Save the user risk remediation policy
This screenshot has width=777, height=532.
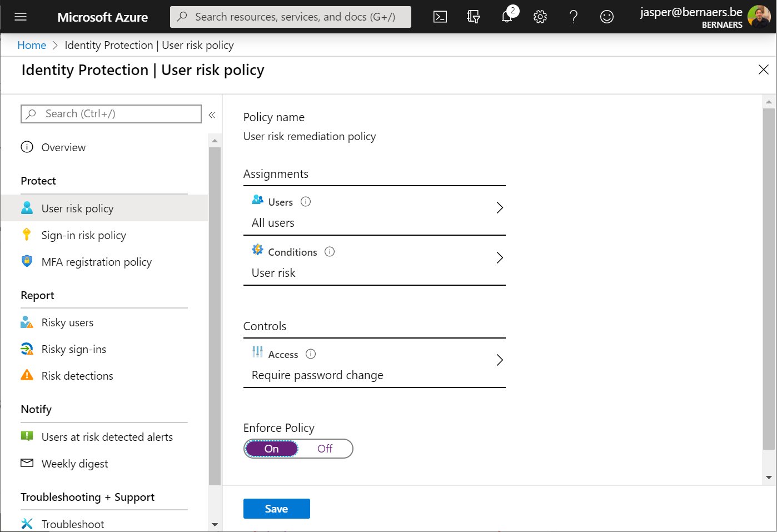point(276,508)
